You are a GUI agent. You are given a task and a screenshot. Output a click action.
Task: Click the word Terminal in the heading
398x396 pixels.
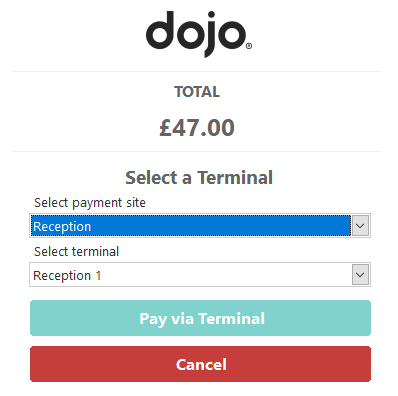click(235, 177)
